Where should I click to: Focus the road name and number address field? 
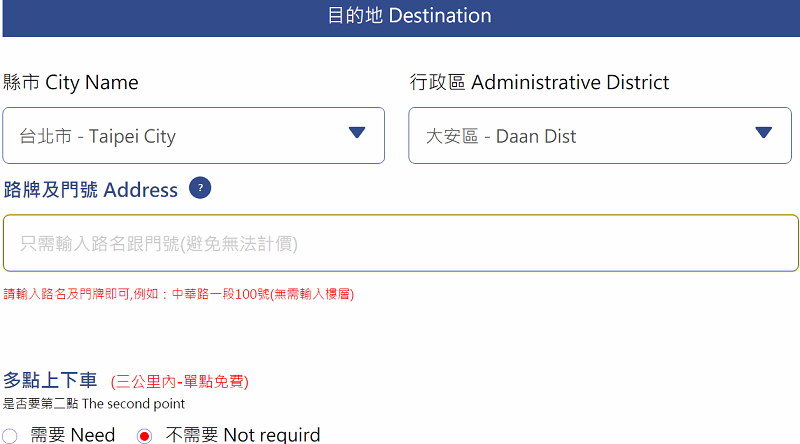click(400, 243)
